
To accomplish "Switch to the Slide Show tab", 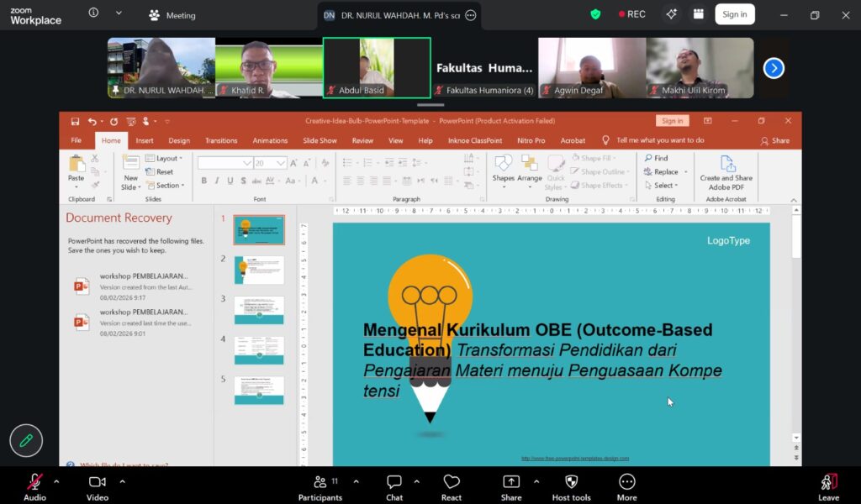I will point(320,140).
